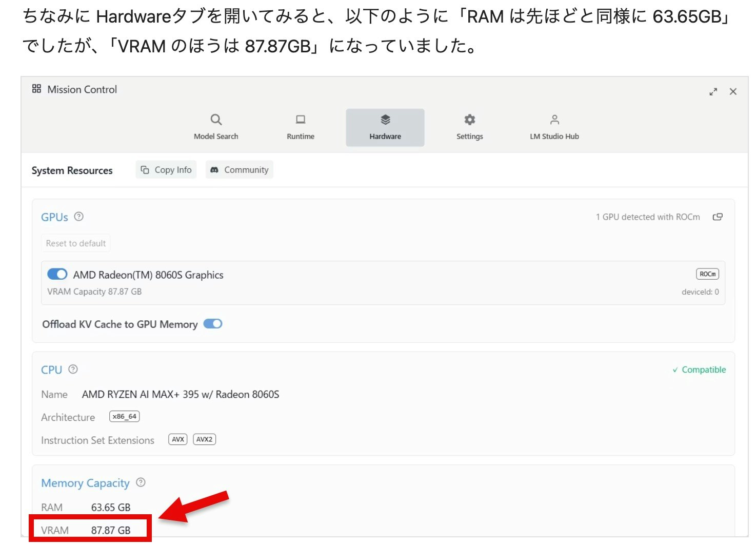Image resolution: width=756 pixels, height=544 pixels.
Task: Click the Memory Capacity heading
Action: coord(85,483)
